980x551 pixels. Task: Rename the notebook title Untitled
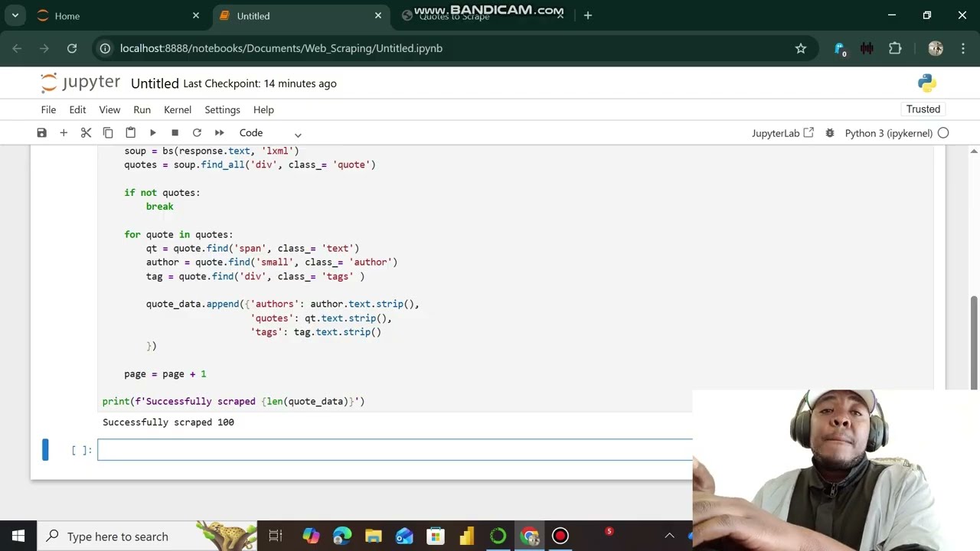155,83
